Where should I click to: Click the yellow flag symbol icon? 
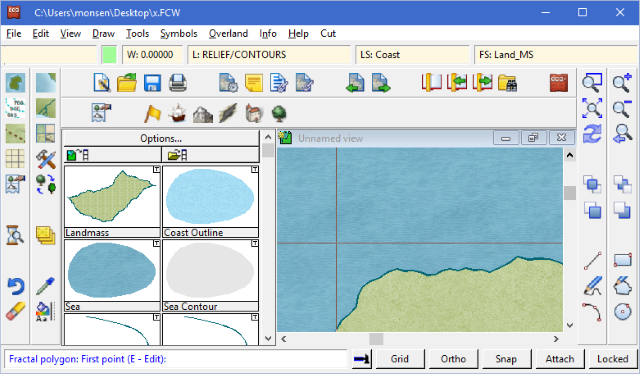click(x=152, y=113)
